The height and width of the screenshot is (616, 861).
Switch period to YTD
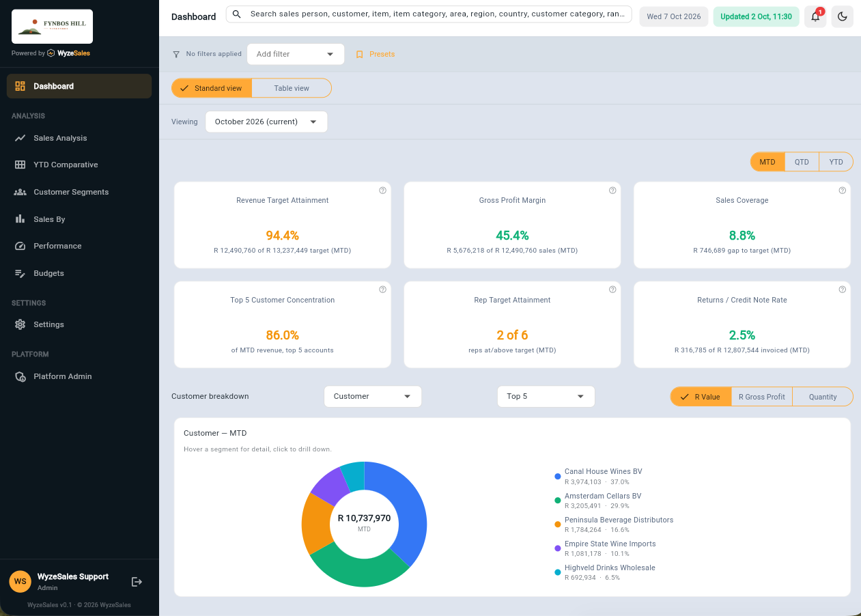(836, 162)
